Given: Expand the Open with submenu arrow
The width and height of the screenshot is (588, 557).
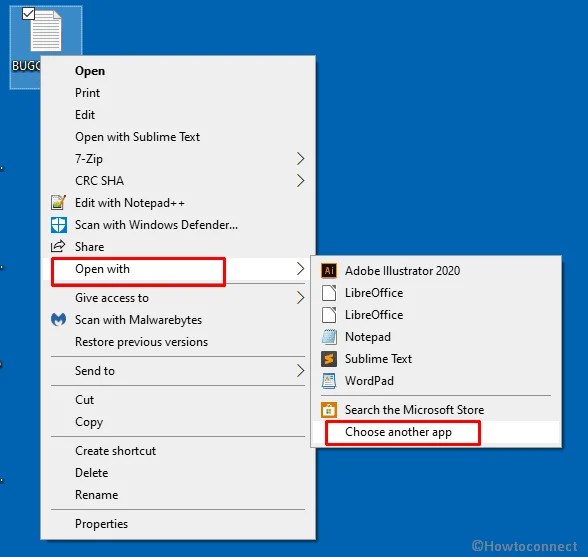Looking at the screenshot, I should (300, 269).
